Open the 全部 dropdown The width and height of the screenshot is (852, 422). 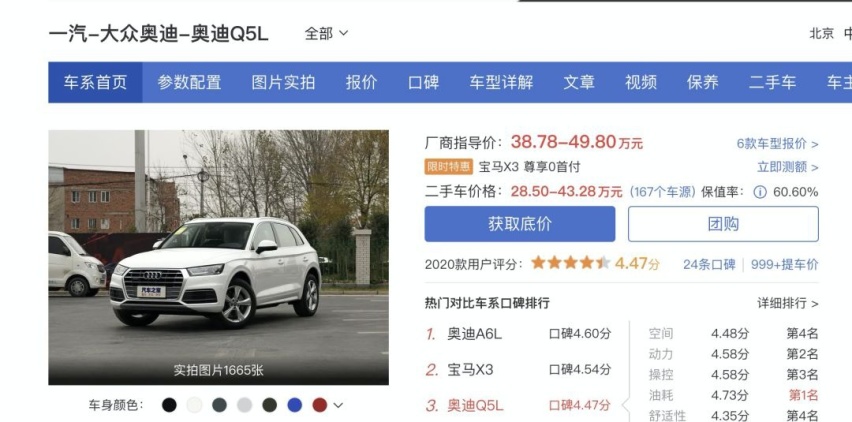326,34
